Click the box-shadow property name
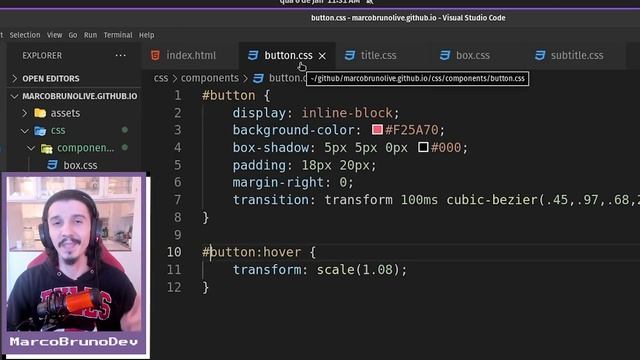640x360 pixels. click(271, 148)
